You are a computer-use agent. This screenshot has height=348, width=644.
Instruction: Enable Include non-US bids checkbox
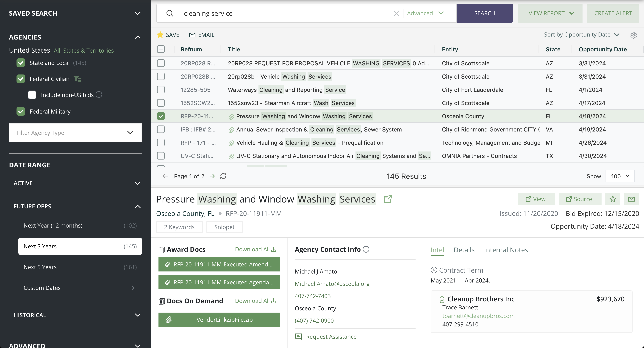(32, 95)
